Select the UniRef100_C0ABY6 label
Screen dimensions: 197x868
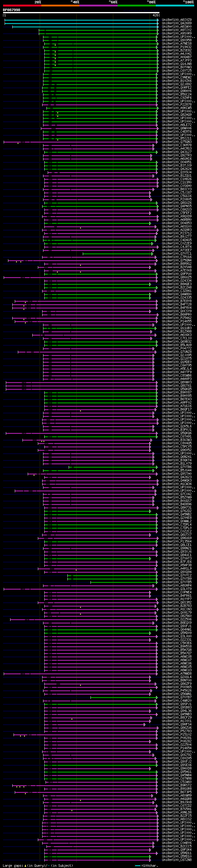click(x=177, y=843)
